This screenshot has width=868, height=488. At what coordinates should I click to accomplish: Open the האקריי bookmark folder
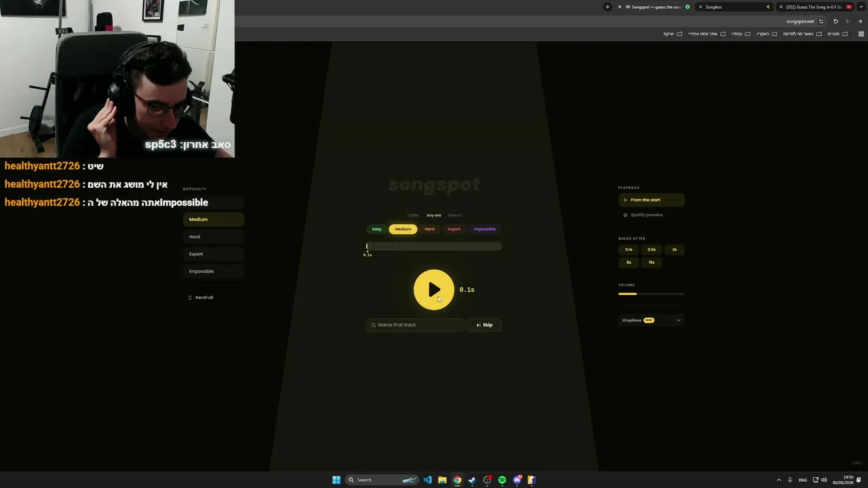(x=767, y=34)
